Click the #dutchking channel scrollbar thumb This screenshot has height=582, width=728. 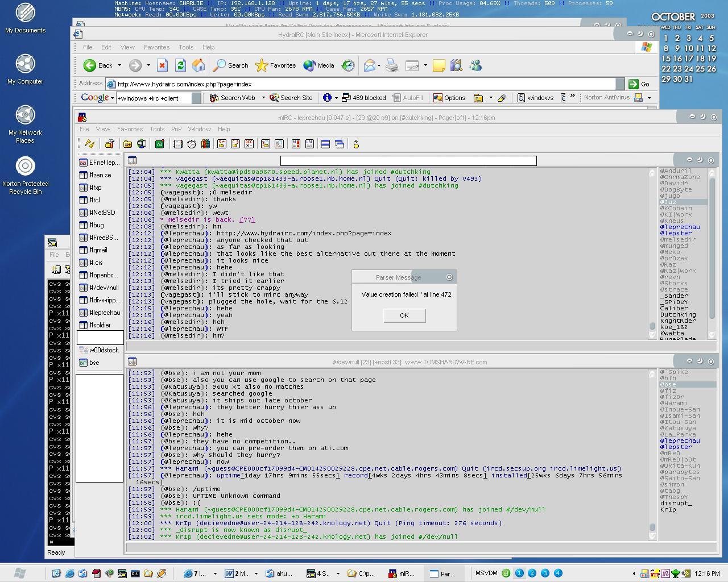tap(652, 326)
